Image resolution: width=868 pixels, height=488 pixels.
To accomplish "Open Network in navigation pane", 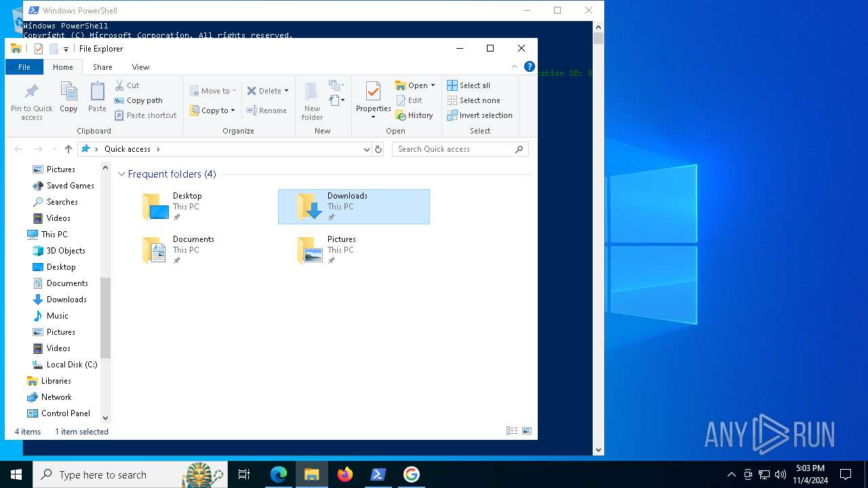I will pyautogui.click(x=56, y=397).
